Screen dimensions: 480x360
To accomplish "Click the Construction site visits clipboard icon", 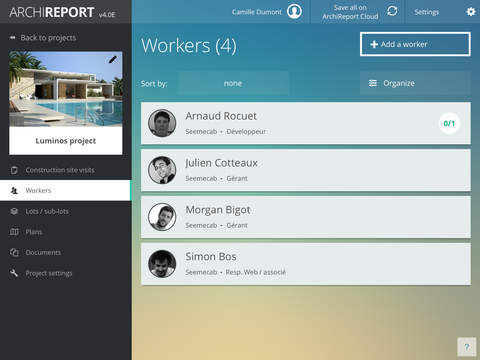I will (x=14, y=170).
